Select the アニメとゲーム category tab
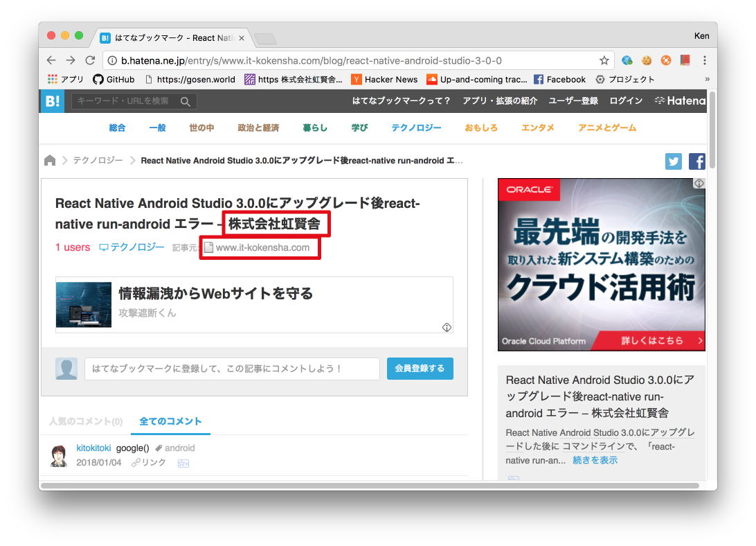This screenshot has height=546, width=756. pyautogui.click(x=607, y=127)
